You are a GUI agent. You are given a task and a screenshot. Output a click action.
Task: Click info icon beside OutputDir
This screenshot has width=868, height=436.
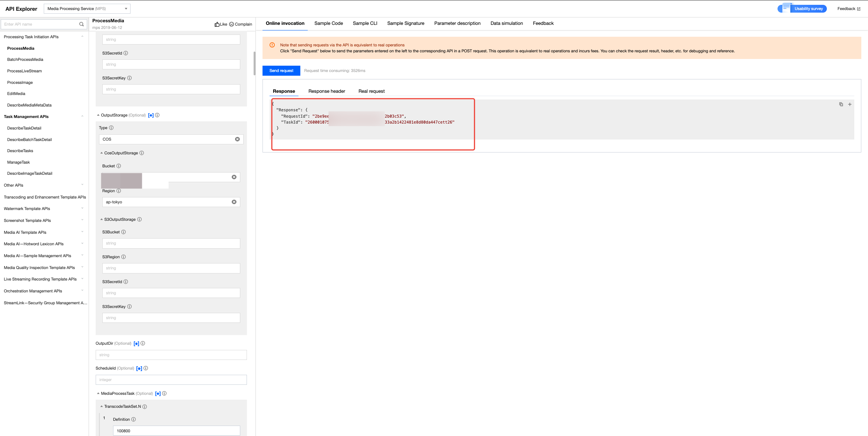point(143,344)
